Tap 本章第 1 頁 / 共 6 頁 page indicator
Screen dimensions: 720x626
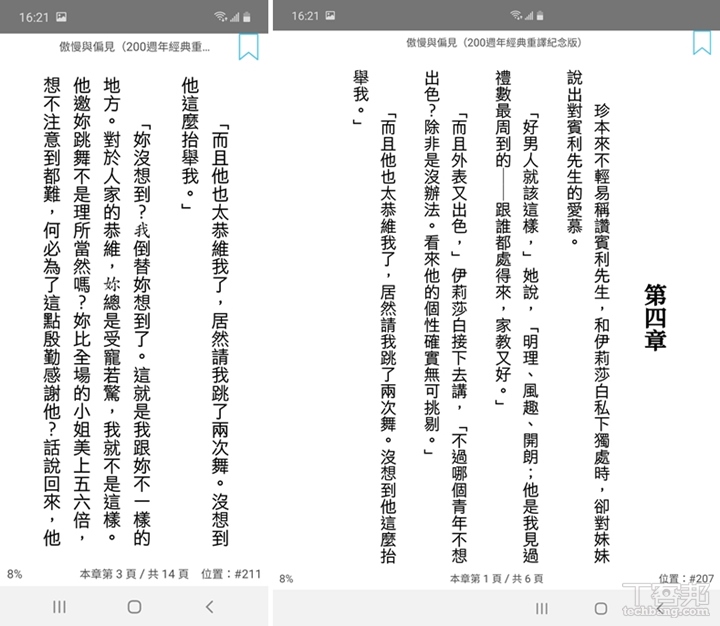pyautogui.click(x=496, y=578)
